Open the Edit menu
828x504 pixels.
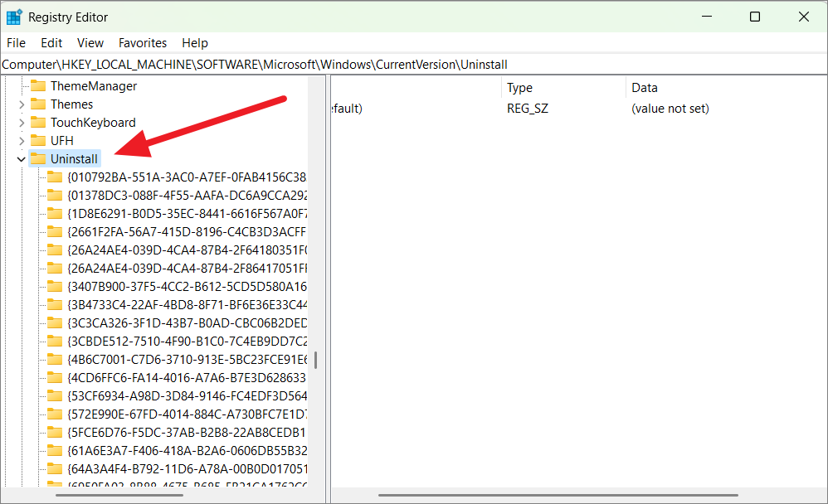[x=51, y=43]
